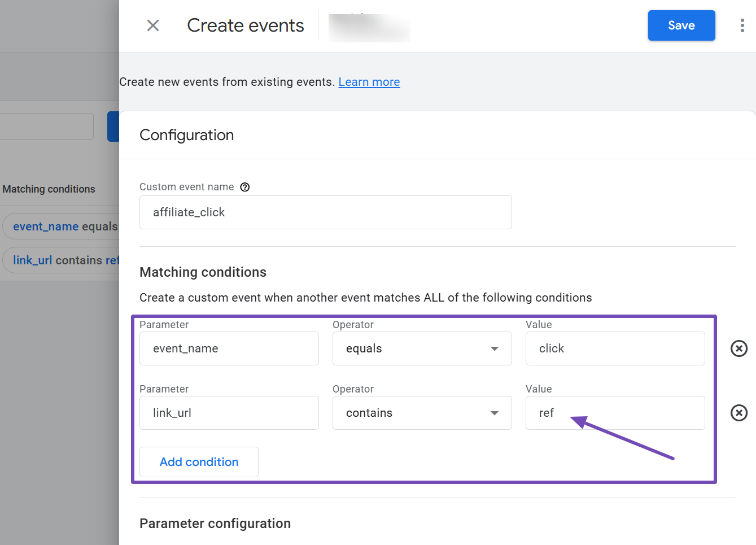Select the link_url contains chip in background

pyautogui.click(x=63, y=260)
